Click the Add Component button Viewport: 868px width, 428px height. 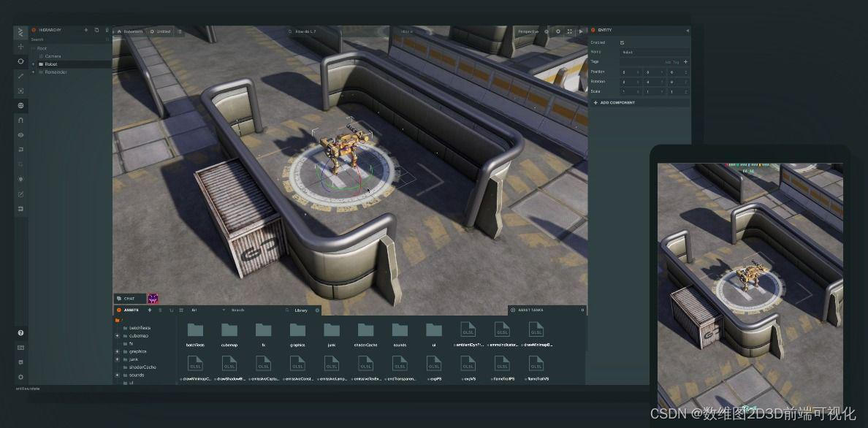pos(640,102)
